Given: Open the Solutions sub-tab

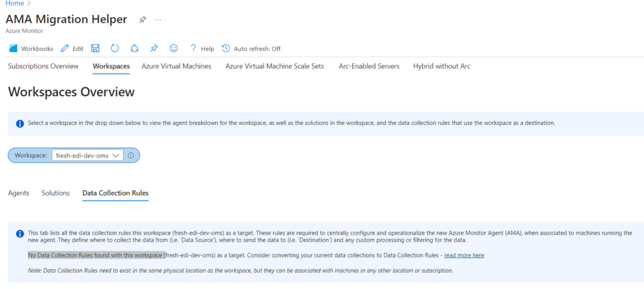Looking at the screenshot, I should 55,193.
